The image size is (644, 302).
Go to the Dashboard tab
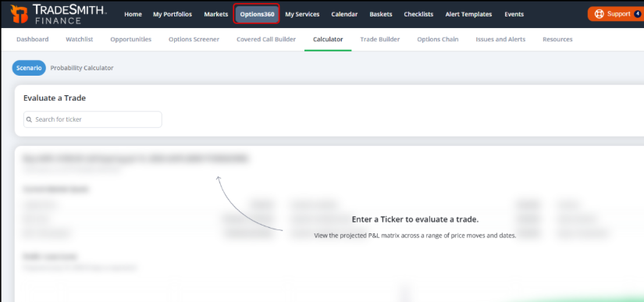pos(33,39)
